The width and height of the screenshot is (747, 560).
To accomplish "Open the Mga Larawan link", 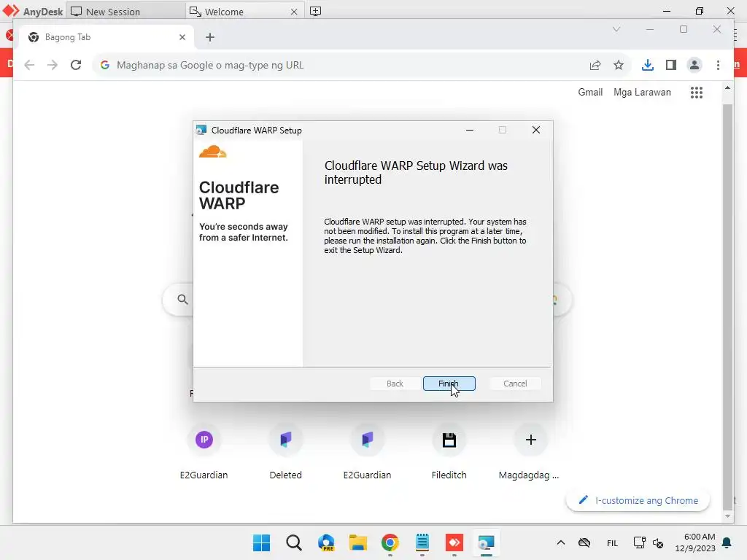I will tap(642, 93).
